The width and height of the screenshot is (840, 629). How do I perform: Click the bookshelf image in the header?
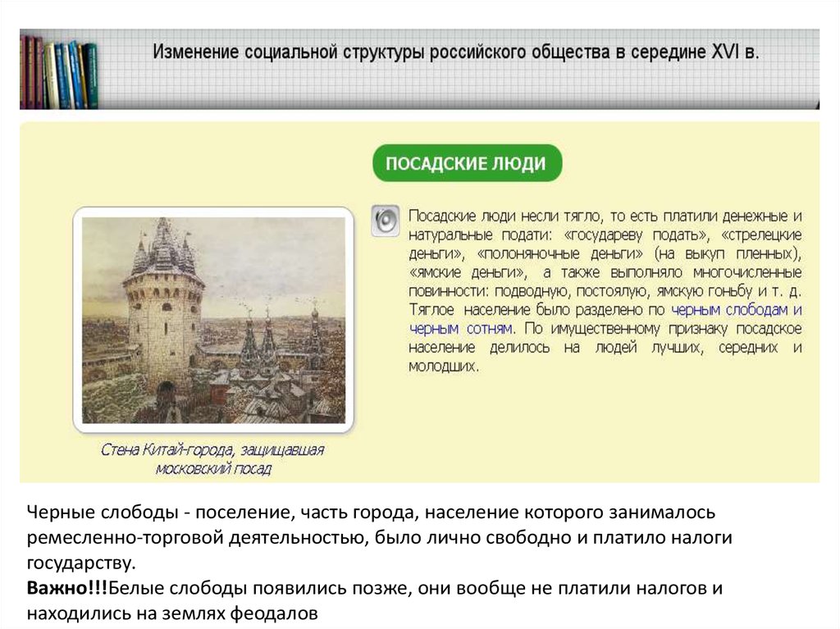click(x=59, y=71)
